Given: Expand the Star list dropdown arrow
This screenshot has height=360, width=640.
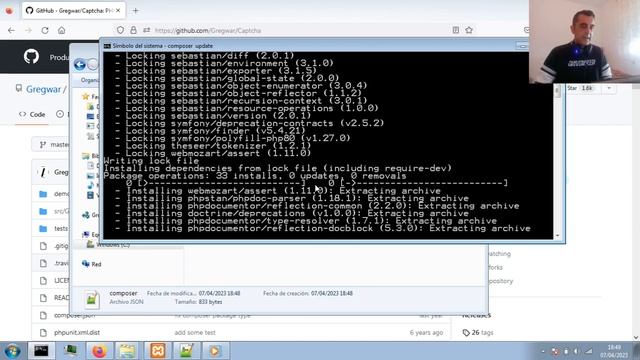Looking at the screenshot, I should [x=609, y=88].
